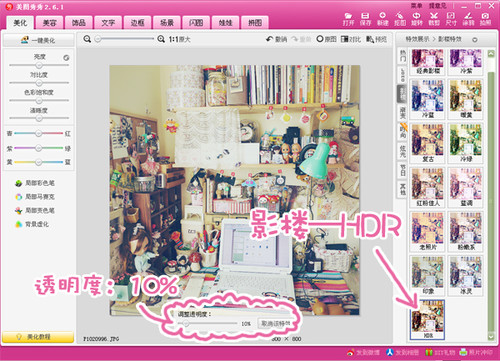
Task: Switch to the 边框 frames tab
Action: tap(137, 23)
